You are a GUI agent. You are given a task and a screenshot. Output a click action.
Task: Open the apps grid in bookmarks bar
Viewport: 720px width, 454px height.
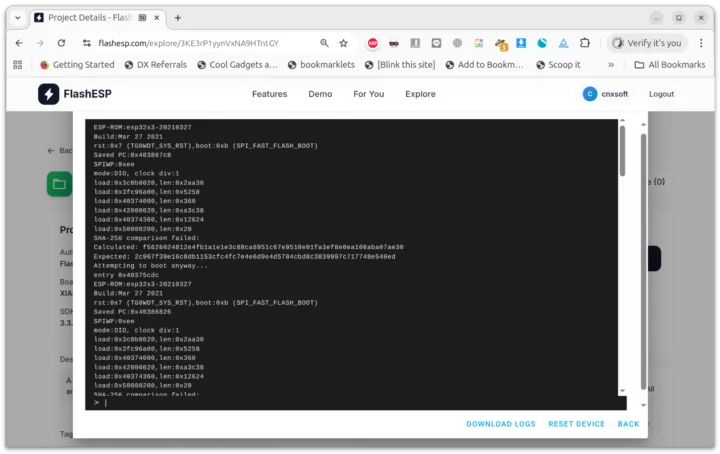18,65
